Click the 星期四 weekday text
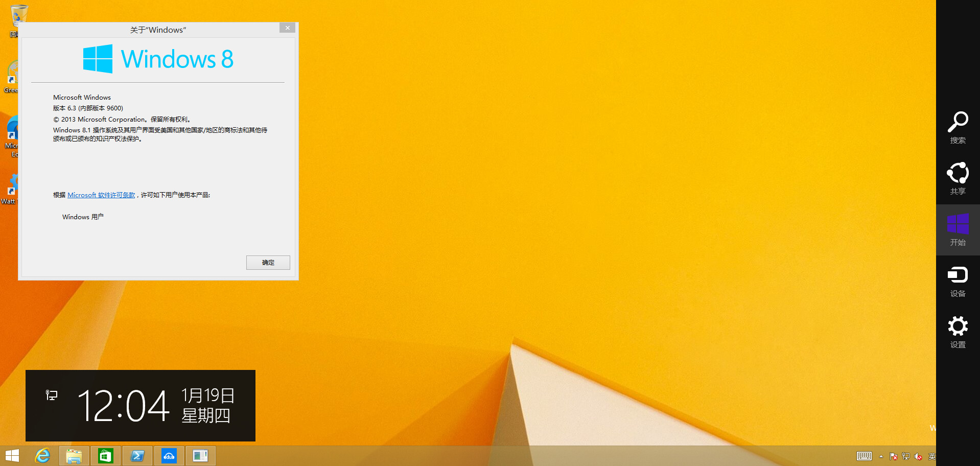Image resolution: width=980 pixels, height=466 pixels. pos(206,416)
